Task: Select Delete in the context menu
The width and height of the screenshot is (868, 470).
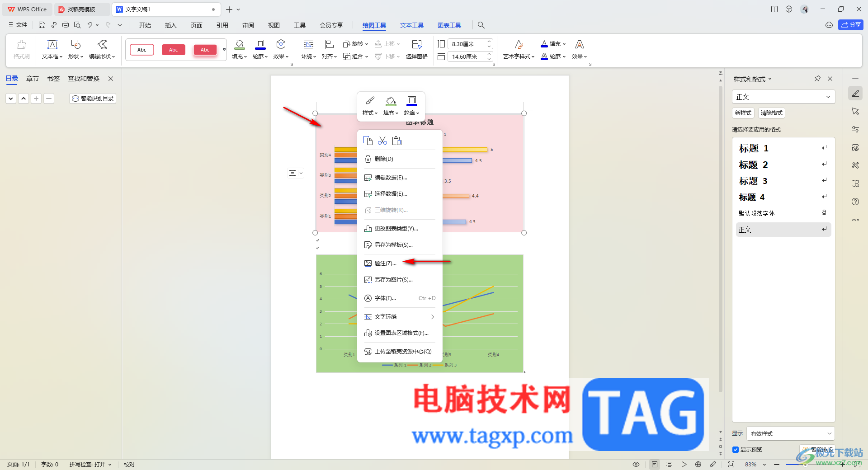Action: [400, 159]
